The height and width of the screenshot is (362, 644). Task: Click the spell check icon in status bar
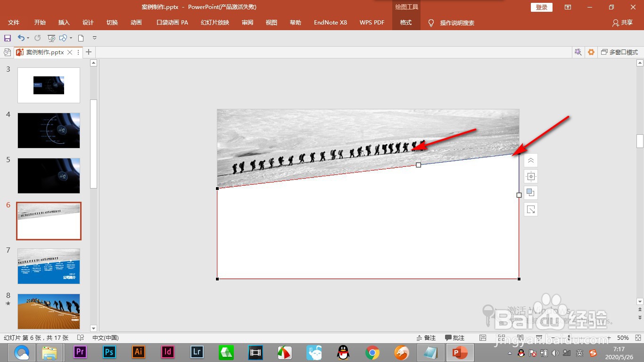click(81, 338)
